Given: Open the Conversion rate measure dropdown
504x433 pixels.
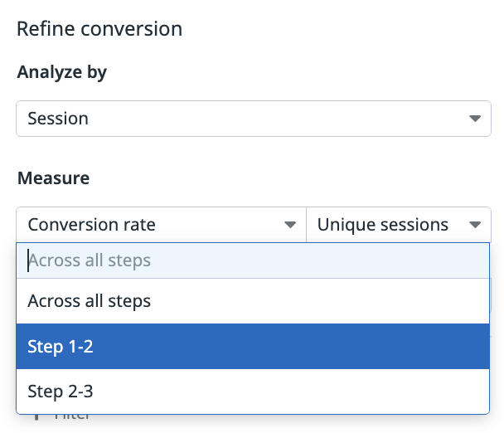Looking at the screenshot, I should [162, 225].
